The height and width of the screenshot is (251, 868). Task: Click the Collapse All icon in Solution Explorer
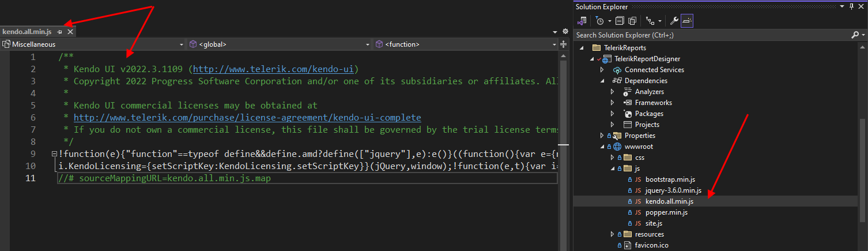point(620,21)
